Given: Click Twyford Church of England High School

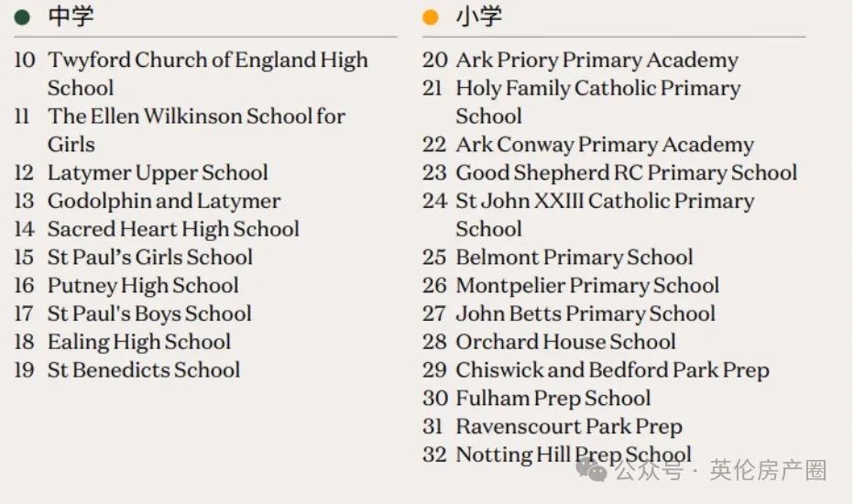Looking at the screenshot, I should (207, 73).
